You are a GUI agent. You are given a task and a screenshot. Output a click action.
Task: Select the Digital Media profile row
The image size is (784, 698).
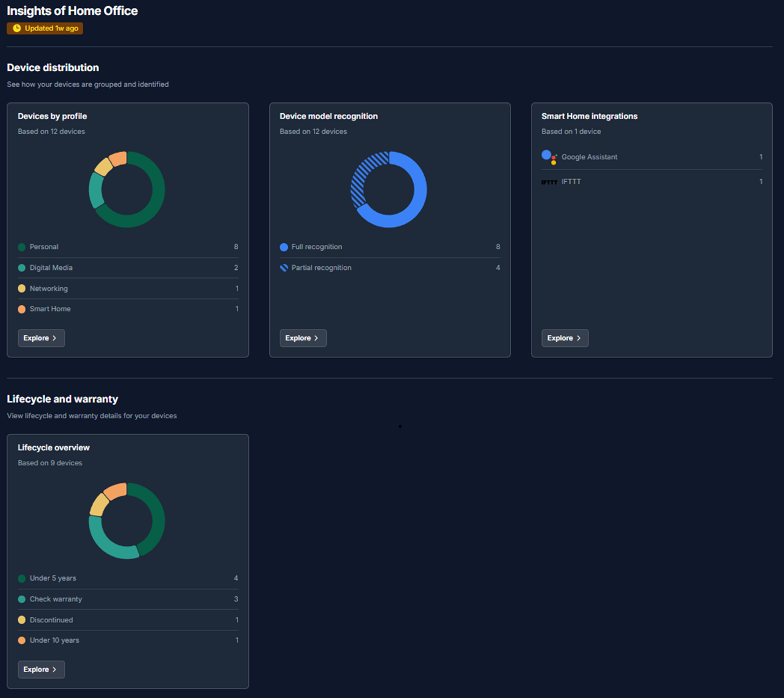click(128, 268)
